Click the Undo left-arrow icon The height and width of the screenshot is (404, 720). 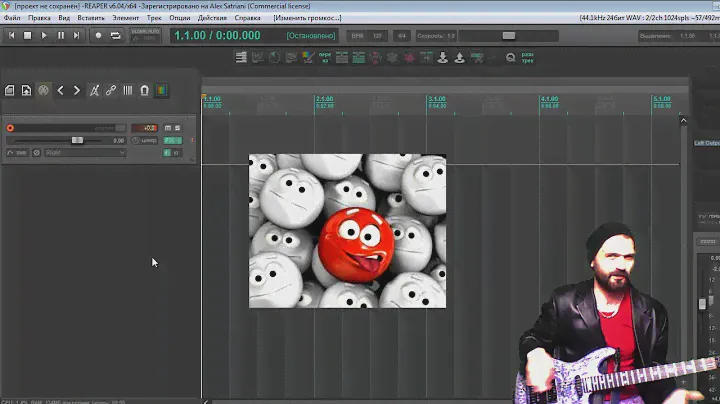coord(60,90)
